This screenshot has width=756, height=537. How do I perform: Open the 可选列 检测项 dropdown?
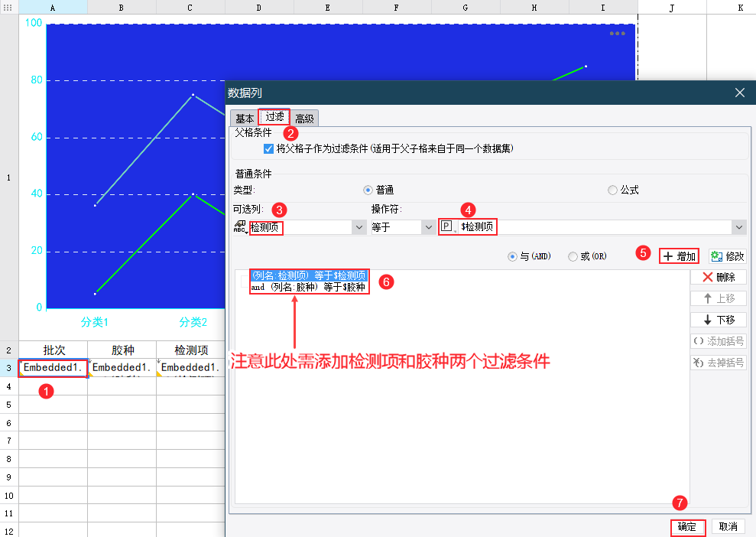pyautogui.click(x=359, y=227)
